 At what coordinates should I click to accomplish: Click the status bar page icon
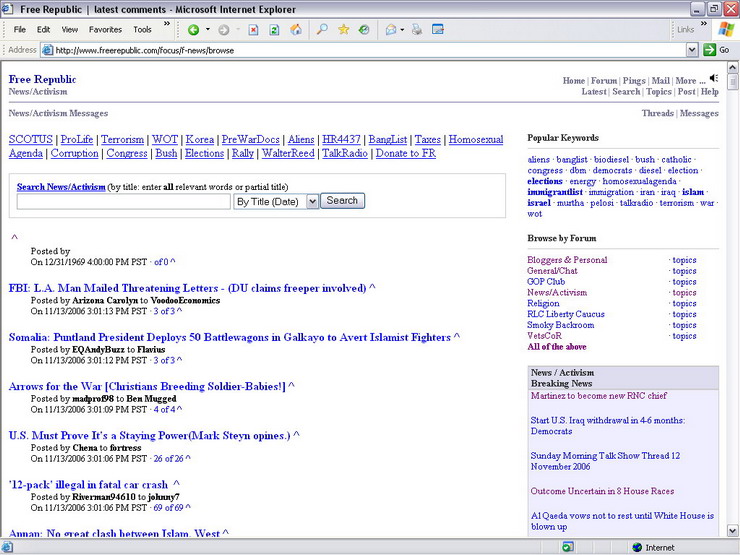7,547
